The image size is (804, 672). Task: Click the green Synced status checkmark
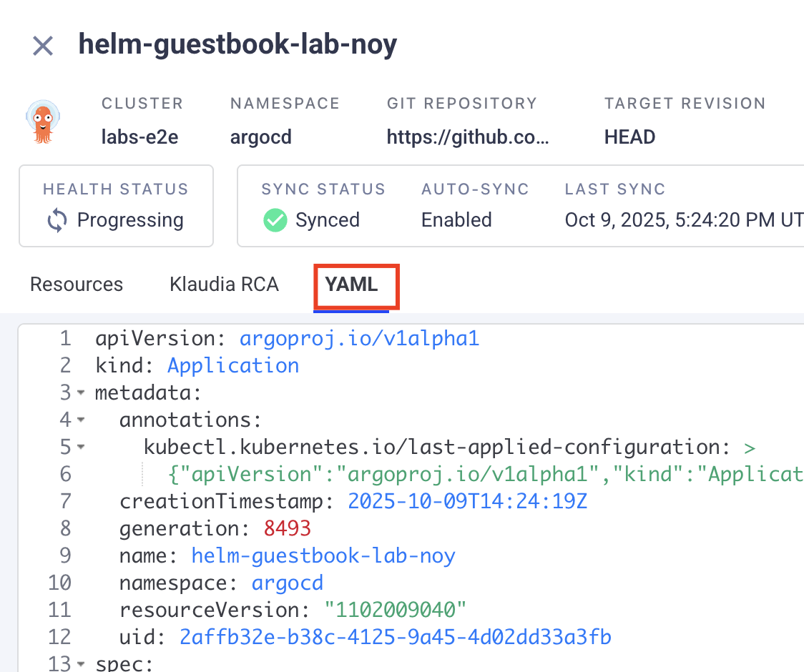pos(275,220)
